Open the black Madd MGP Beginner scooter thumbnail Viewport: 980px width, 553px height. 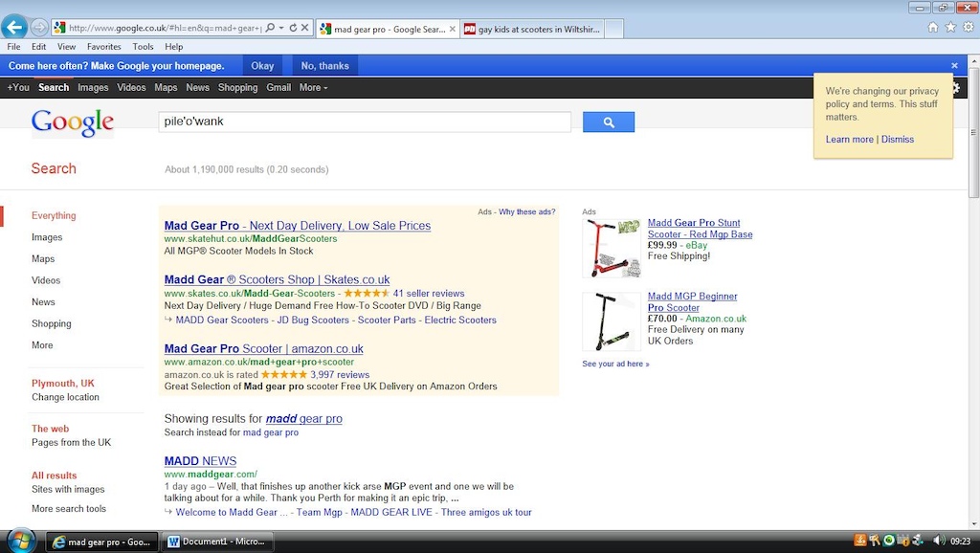point(612,321)
